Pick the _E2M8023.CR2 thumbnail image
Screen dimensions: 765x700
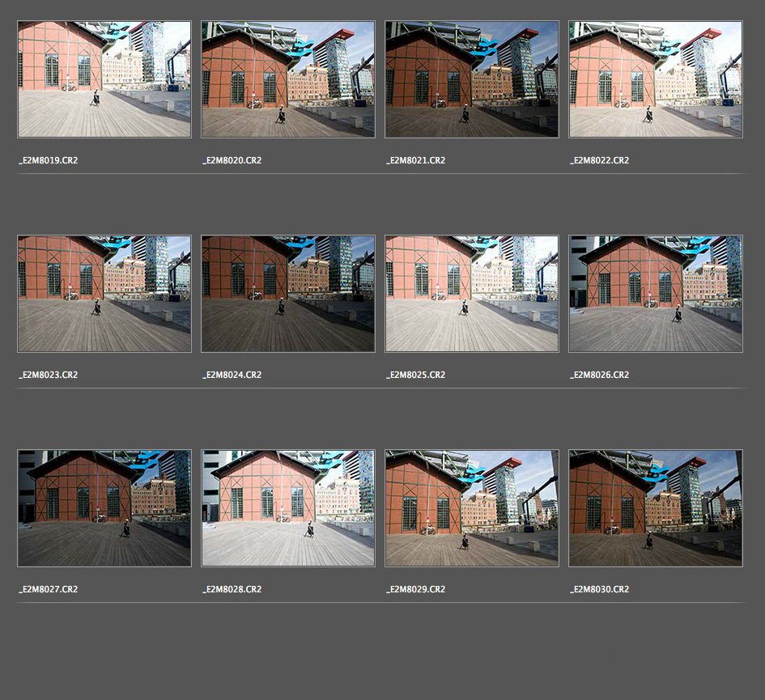pyautogui.click(x=104, y=294)
